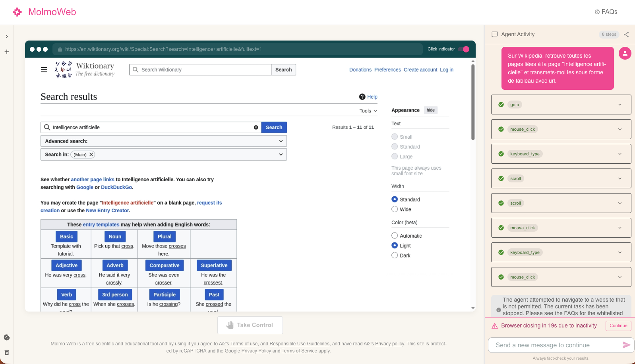The width and height of the screenshot is (635, 364).
Task: Click the send message arrow icon
Action: coord(626,345)
